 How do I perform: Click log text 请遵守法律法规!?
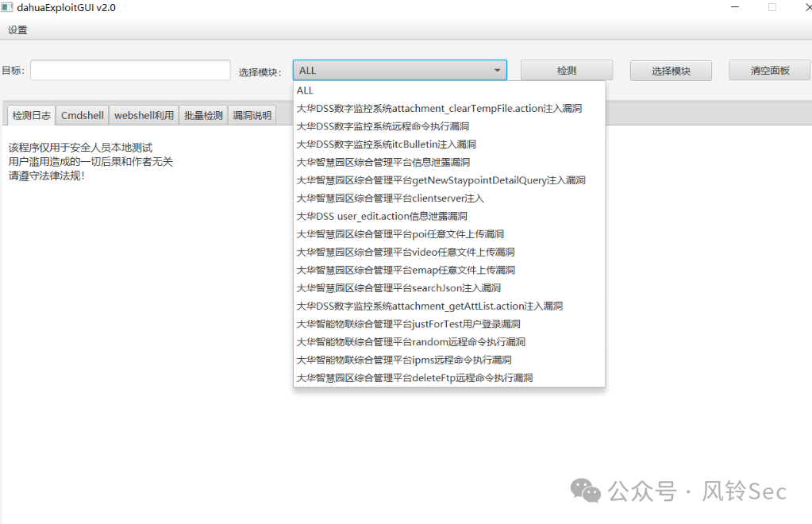pos(47,175)
